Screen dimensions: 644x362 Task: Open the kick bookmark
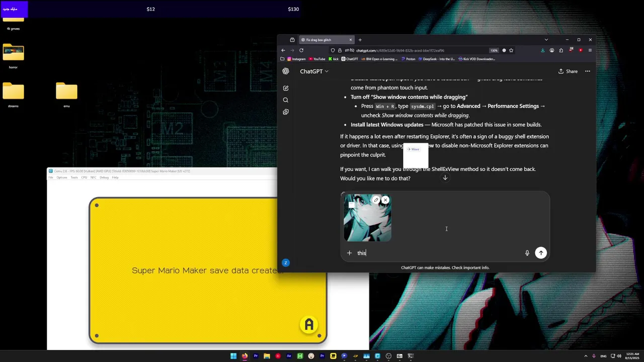tap(334, 59)
